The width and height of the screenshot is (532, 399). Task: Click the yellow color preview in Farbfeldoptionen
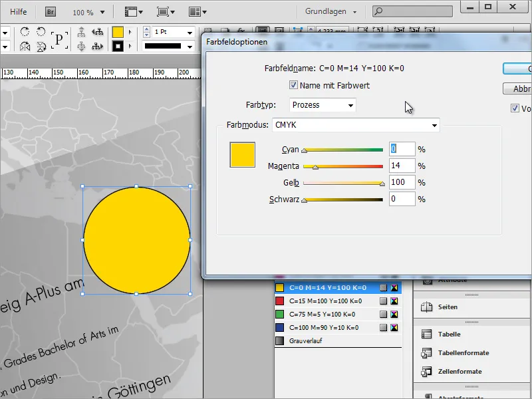pyautogui.click(x=243, y=155)
